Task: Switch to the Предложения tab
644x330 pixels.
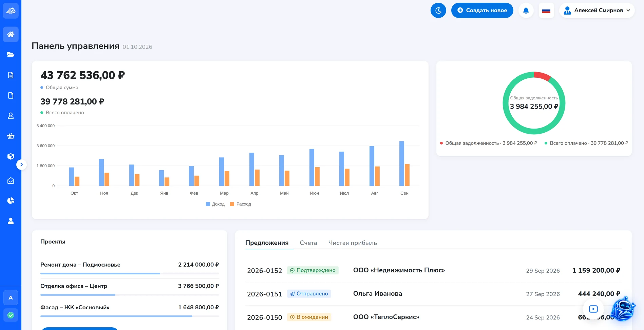Action: (267, 243)
